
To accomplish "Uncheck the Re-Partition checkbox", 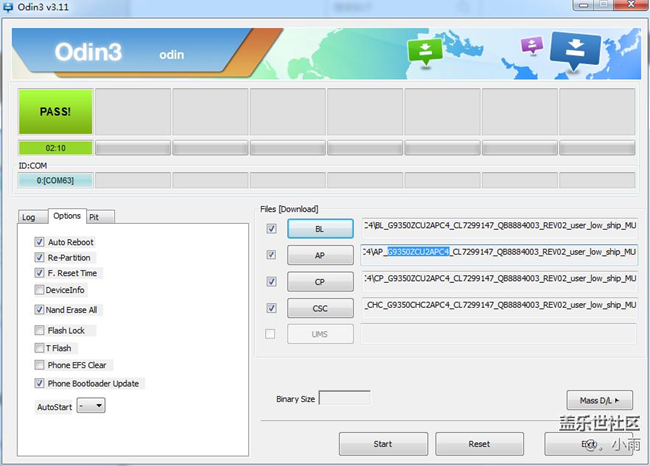I will coord(39,257).
